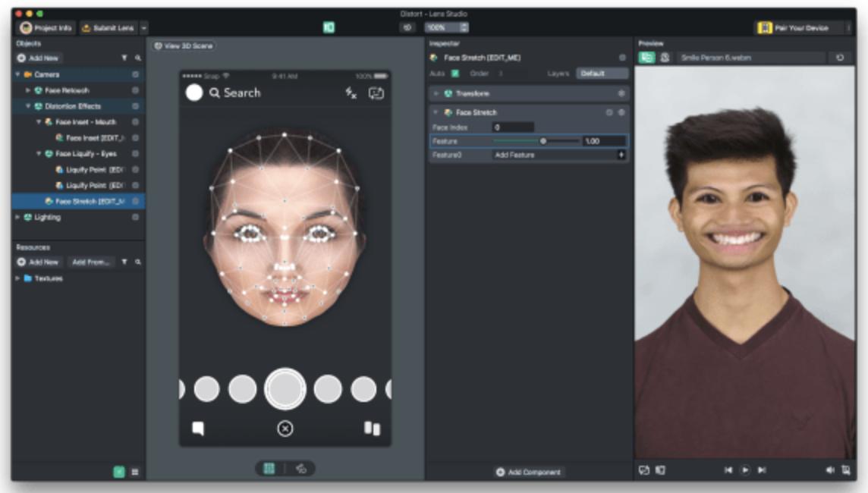
Task: Select the second view mode icon below scene
Action: [x=300, y=469]
